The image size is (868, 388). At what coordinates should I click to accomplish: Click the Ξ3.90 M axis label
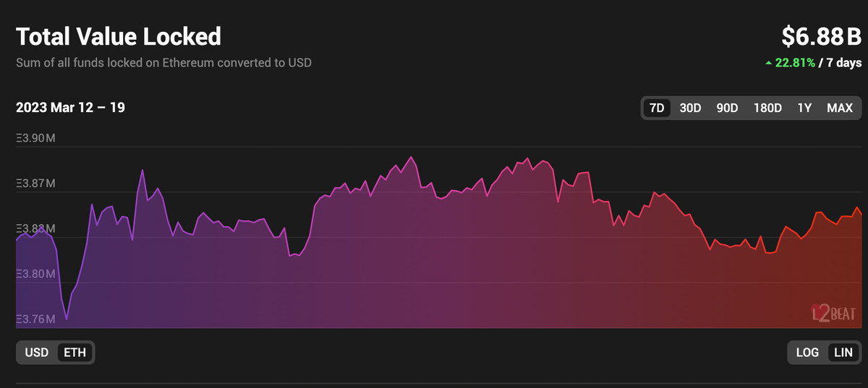(35, 138)
